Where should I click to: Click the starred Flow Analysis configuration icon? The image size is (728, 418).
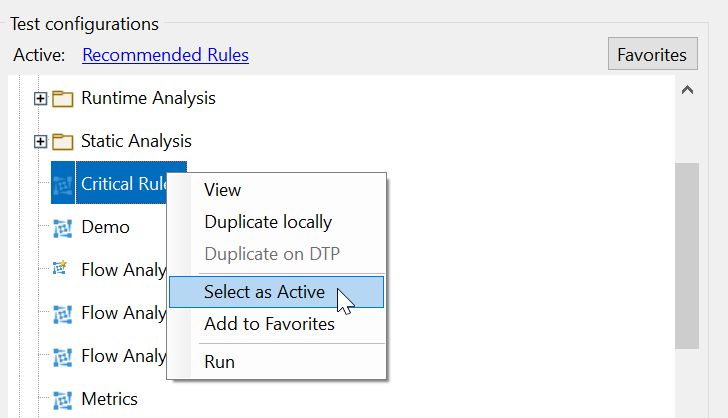click(x=60, y=268)
